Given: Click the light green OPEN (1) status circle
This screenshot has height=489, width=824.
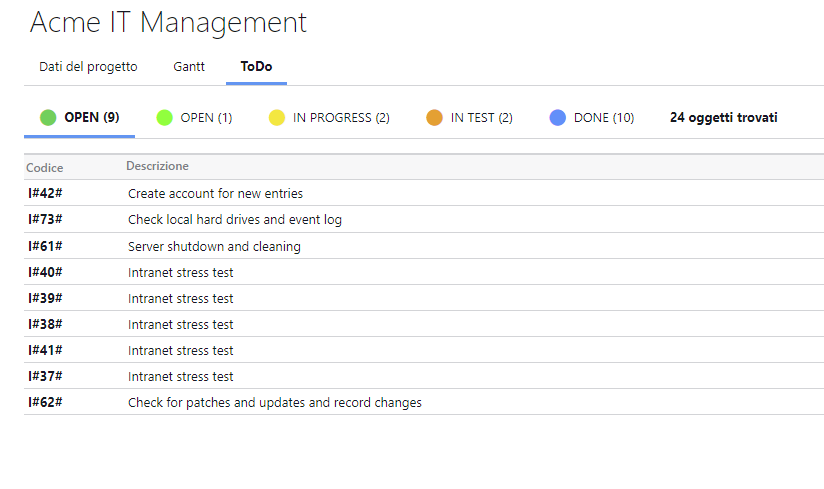Looking at the screenshot, I should pyautogui.click(x=165, y=118).
